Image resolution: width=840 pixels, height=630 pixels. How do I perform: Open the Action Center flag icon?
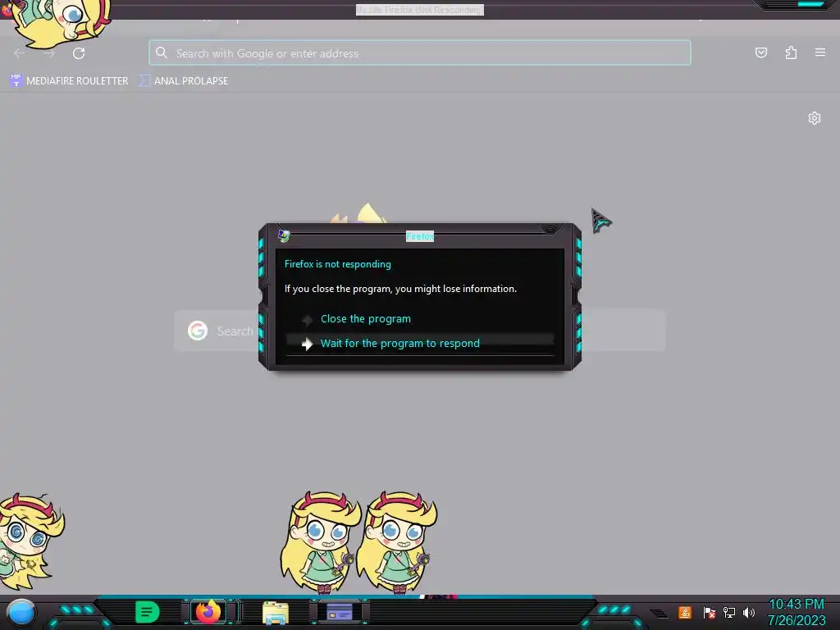click(x=710, y=612)
